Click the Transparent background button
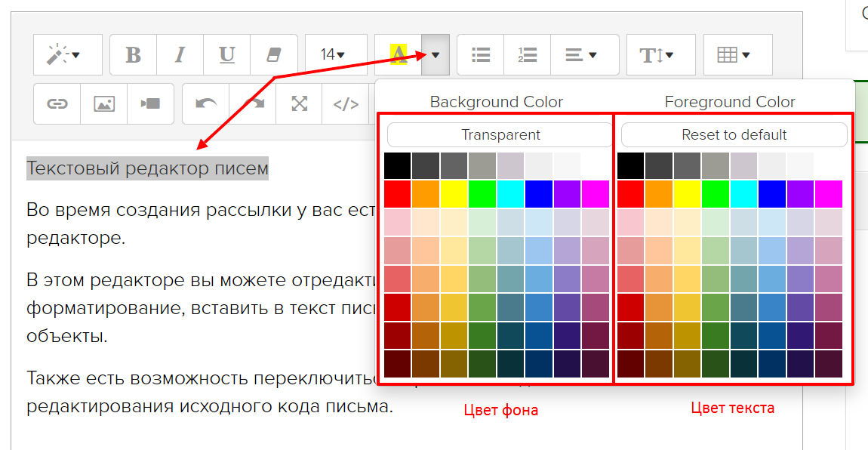868x450 pixels. click(x=500, y=135)
